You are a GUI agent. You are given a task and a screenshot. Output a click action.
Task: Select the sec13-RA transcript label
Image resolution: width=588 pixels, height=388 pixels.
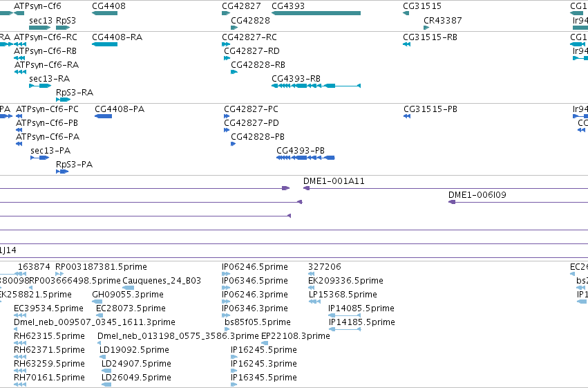[x=50, y=79]
